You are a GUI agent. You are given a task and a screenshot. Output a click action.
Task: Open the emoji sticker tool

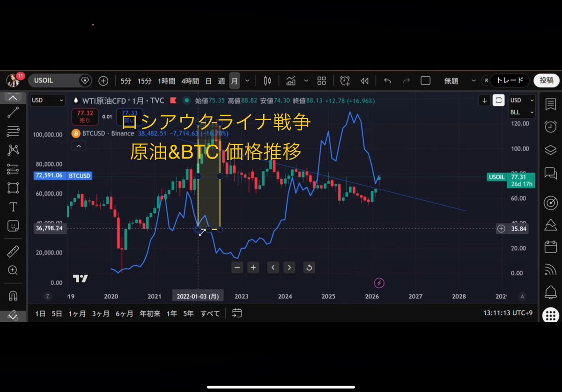[x=13, y=226]
